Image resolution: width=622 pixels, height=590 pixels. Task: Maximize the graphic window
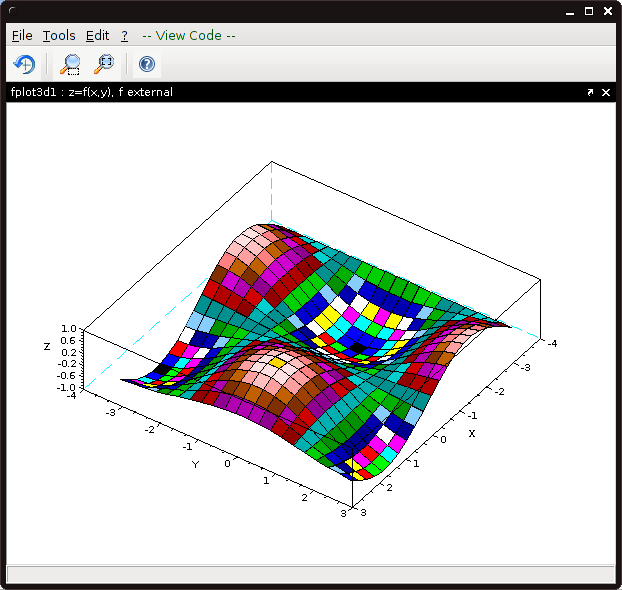point(589,11)
